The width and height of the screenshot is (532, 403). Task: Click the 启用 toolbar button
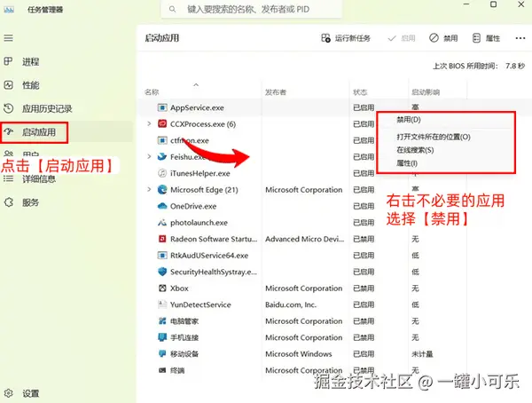point(402,38)
